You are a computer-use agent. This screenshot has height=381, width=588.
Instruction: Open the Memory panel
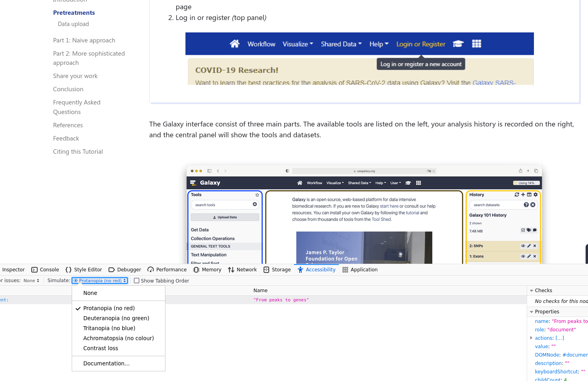pyautogui.click(x=207, y=270)
